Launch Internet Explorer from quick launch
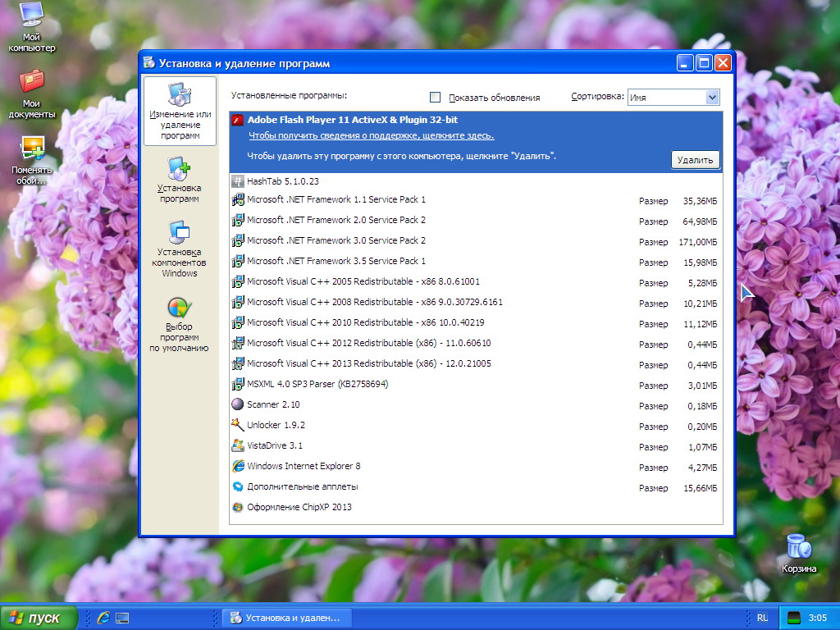Image resolution: width=840 pixels, height=630 pixels. tap(103, 618)
